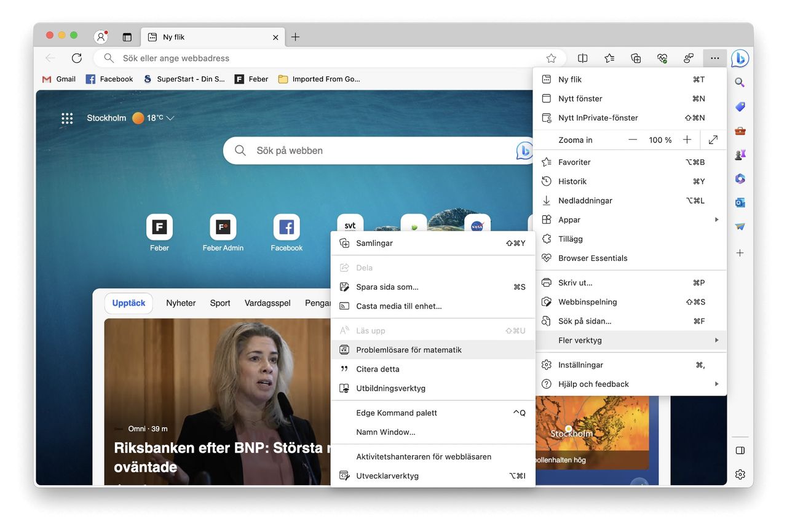Open the browser profile switcher

tap(100, 36)
